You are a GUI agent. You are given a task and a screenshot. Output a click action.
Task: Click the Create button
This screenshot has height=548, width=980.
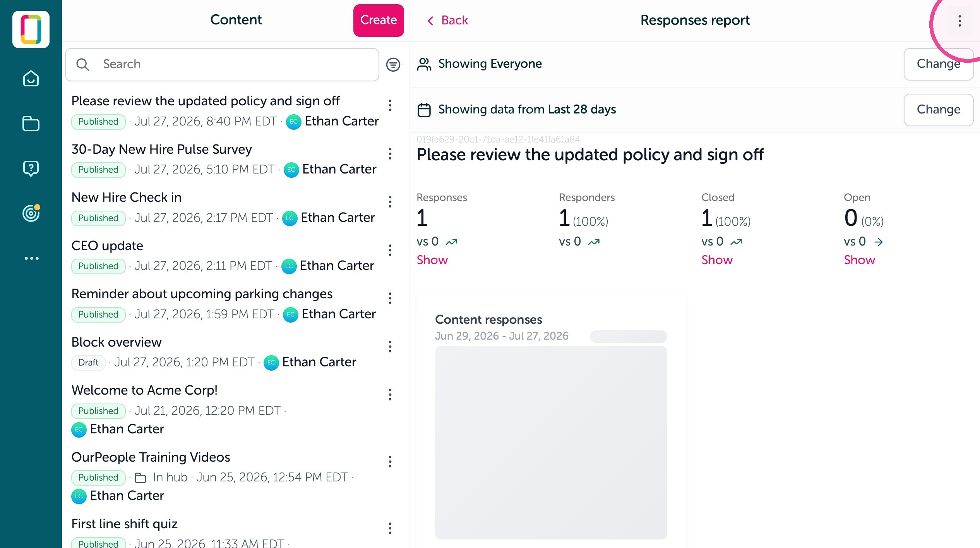[379, 21]
